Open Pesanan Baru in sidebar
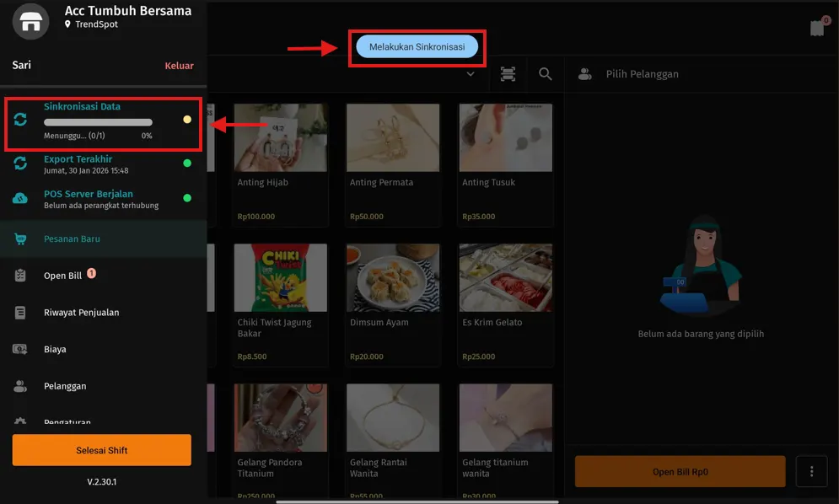 (x=72, y=239)
